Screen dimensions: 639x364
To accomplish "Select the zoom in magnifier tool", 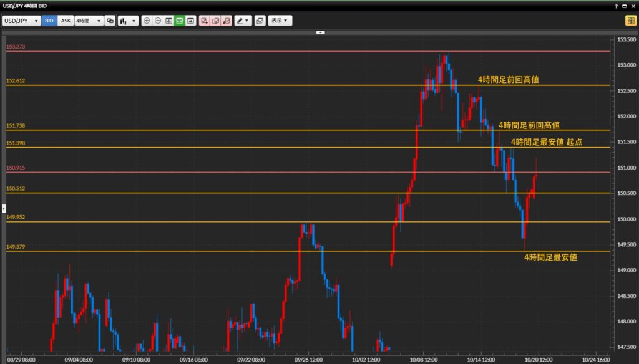I will point(147,21).
